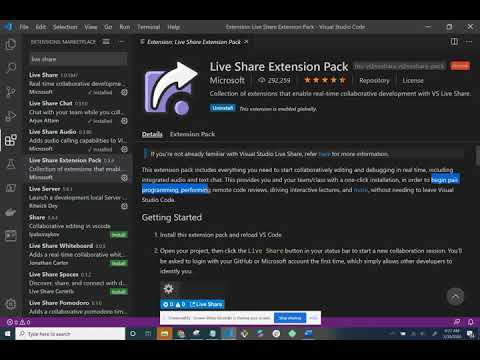Split the editor to the right
The height and width of the screenshot is (360, 480).
click(x=454, y=42)
